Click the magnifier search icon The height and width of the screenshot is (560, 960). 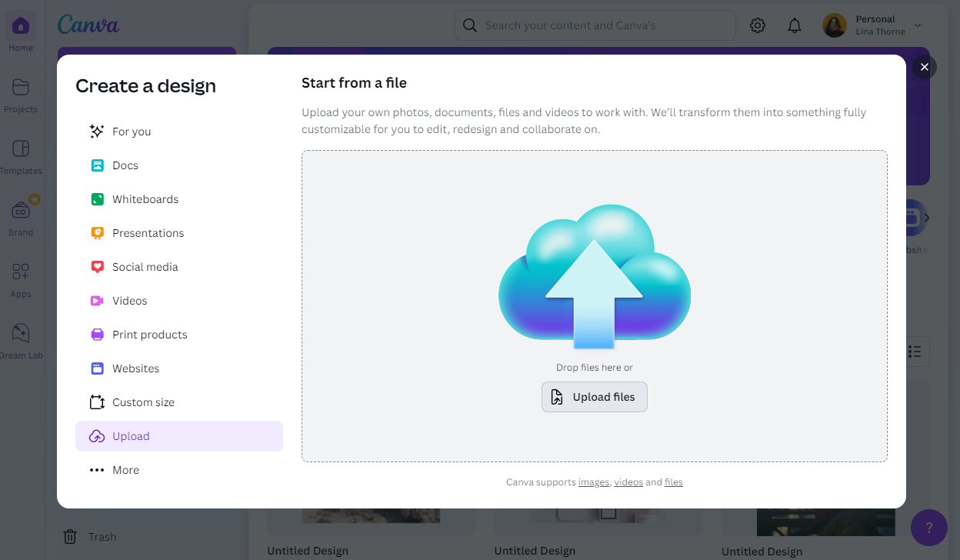point(470,25)
